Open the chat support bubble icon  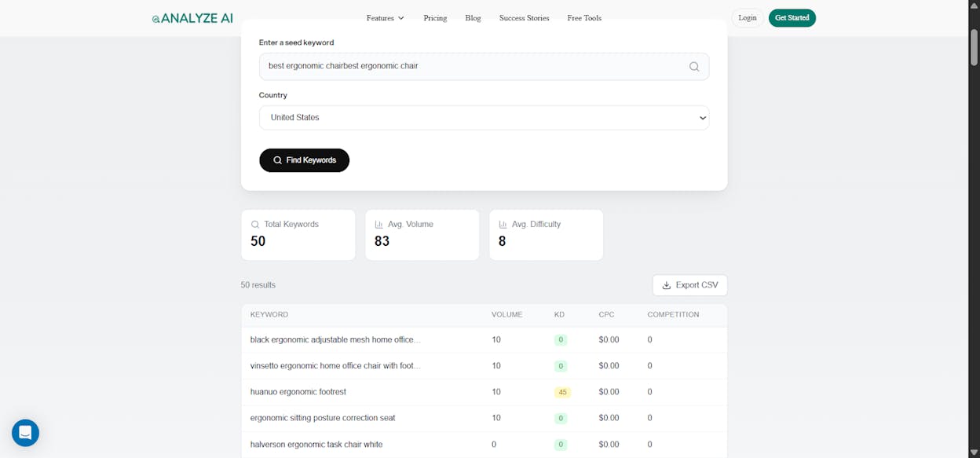coord(25,432)
